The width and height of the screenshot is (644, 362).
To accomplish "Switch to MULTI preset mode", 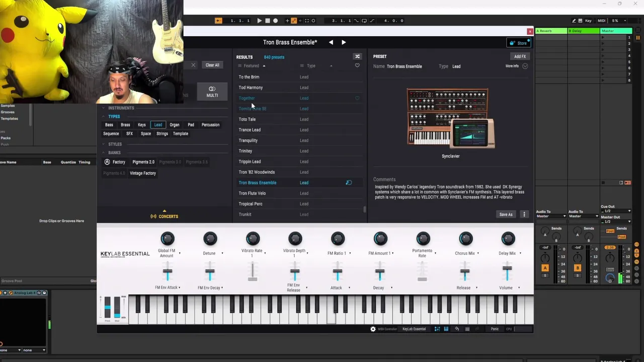I will [212, 92].
